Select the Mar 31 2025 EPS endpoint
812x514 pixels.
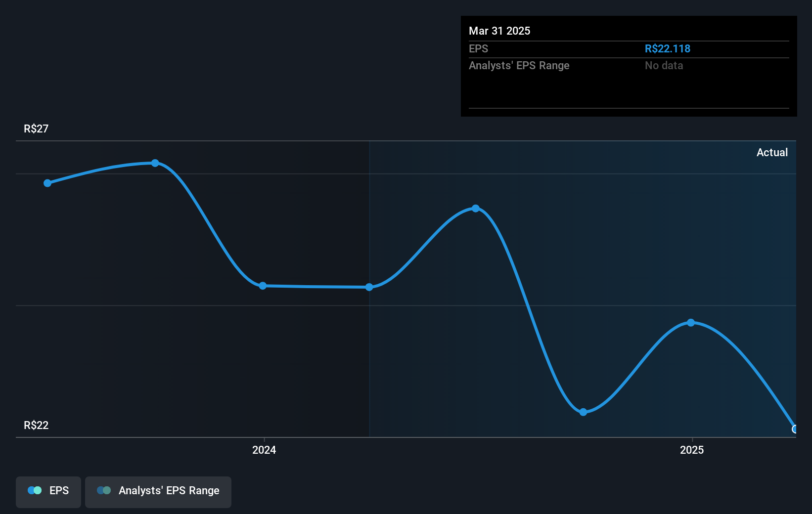795,429
